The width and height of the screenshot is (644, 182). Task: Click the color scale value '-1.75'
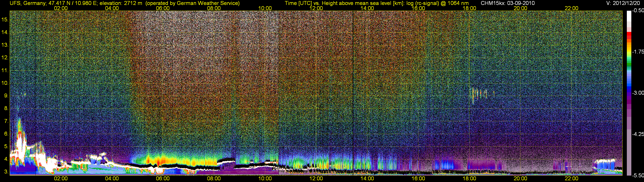638,52
